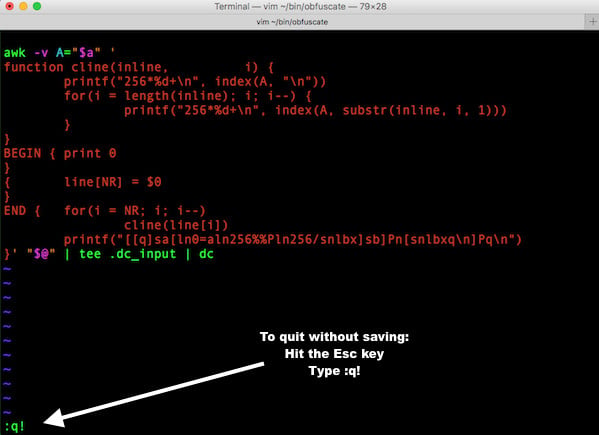Click the function cline definition line

pyautogui.click(x=139, y=67)
